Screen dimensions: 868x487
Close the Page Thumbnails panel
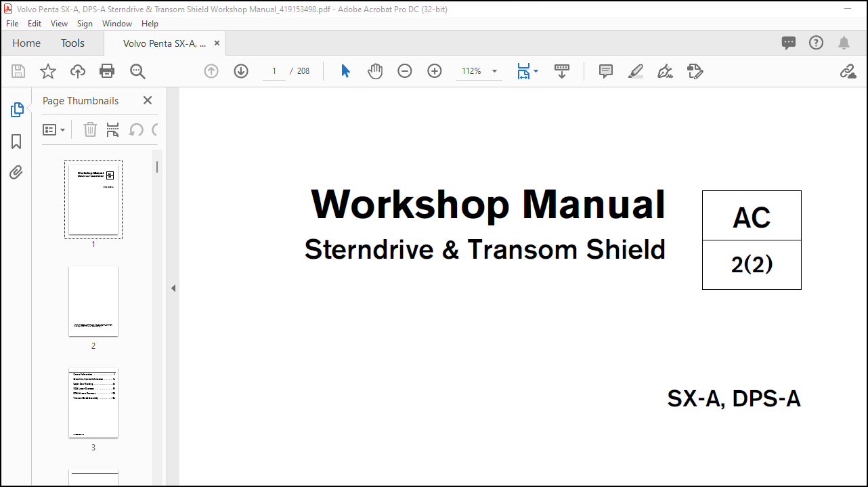148,100
